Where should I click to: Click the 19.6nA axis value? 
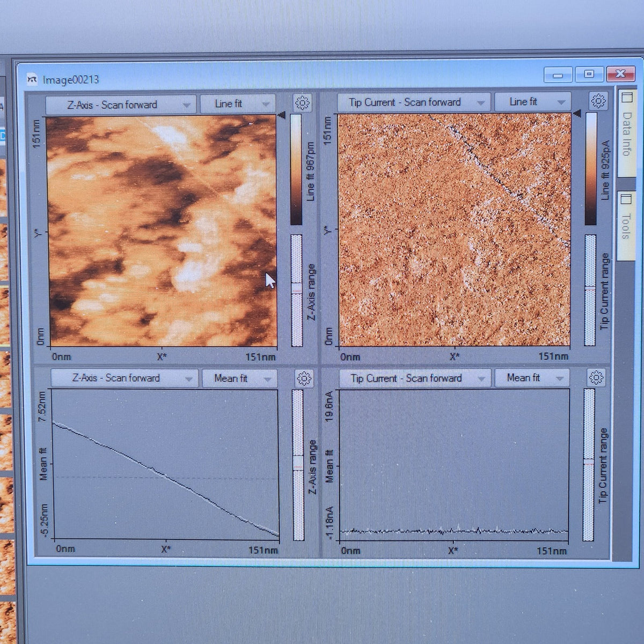330,406
